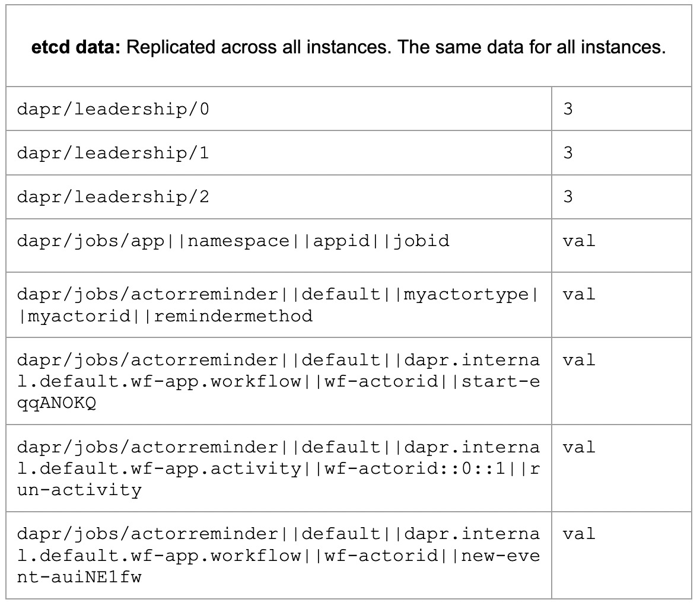The height and width of the screenshot is (606, 700).
Task: Select the dapr/leadership/2 key cell
Action: pyautogui.click(x=113, y=197)
